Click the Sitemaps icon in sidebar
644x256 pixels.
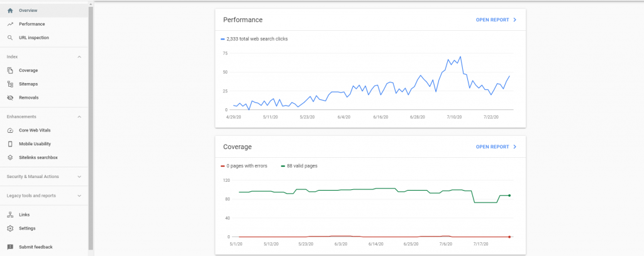point(10,84)
